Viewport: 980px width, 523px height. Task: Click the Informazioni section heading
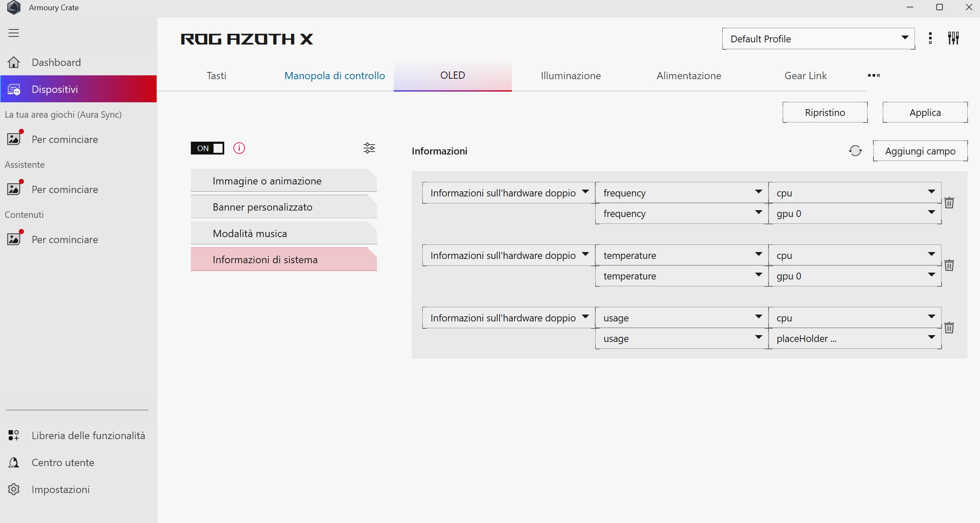[440, 151]
